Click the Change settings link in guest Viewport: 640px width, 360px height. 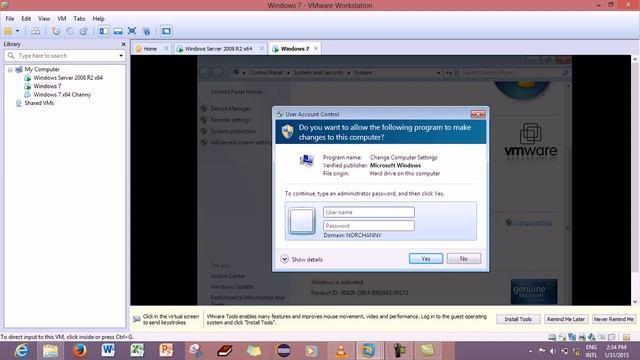[532, 223]
